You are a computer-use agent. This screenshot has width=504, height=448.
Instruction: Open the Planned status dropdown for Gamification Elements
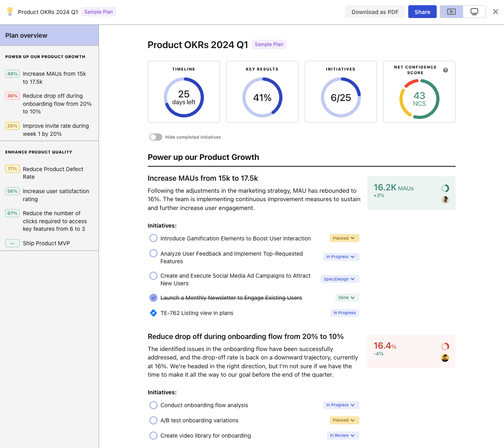pos(344,238)
